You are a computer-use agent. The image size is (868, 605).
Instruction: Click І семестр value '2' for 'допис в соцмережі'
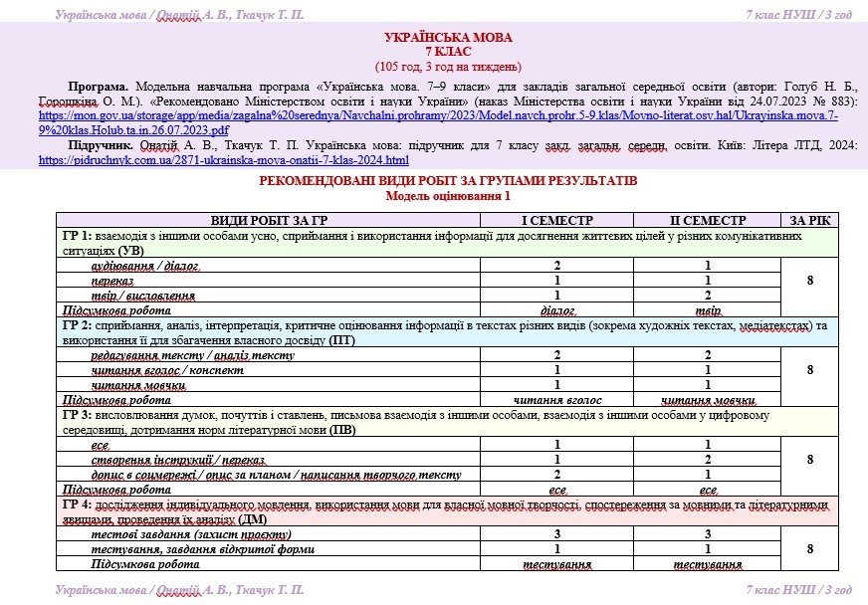[556, 475]
